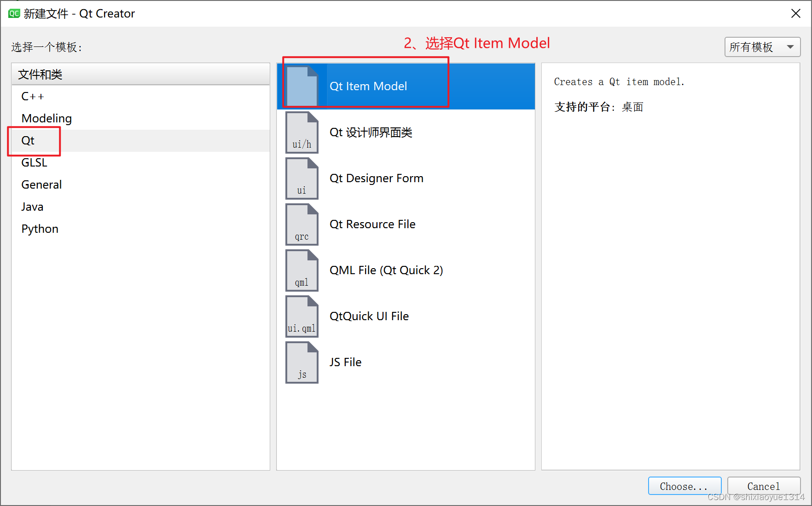
Task: Select the 文件和类 header row
Action: (40, 74)
